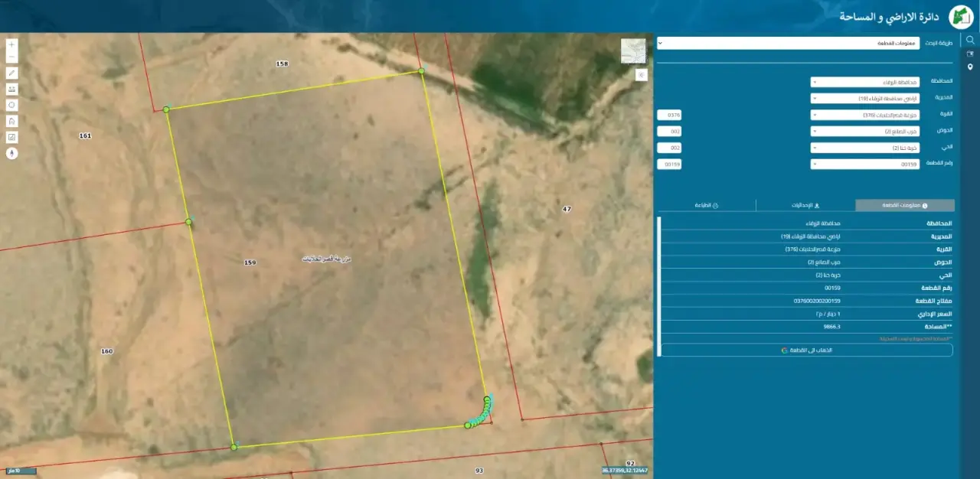Open the location pin sidebar icon
The height and width of the screenshot is (479, 980).
[x=970, y=67]
